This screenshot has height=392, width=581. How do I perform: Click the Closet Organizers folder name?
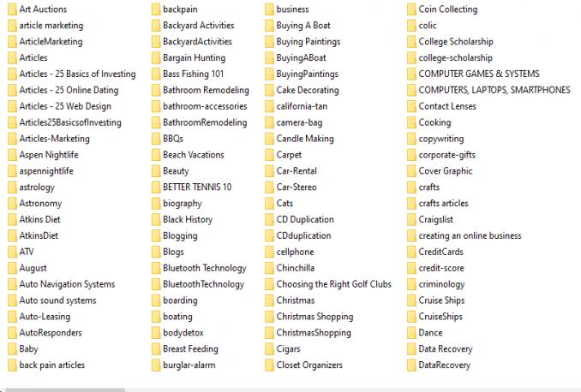tap(309, 365)
